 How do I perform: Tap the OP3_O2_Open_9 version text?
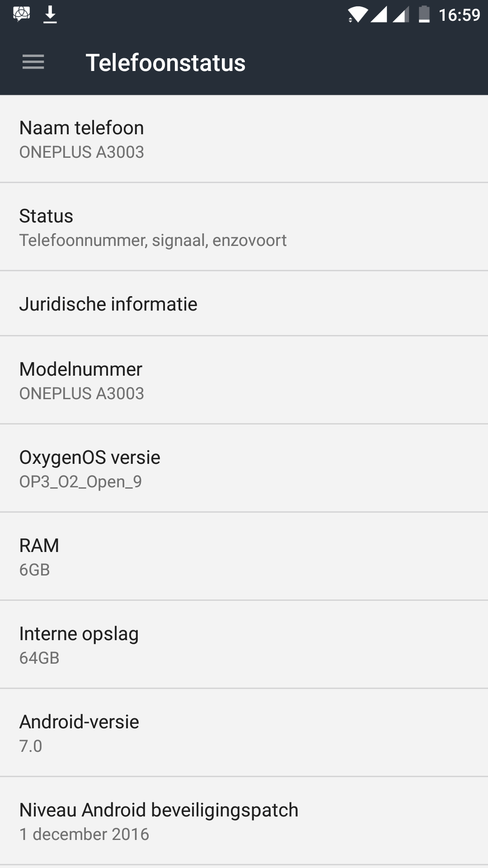click(80, 482)
